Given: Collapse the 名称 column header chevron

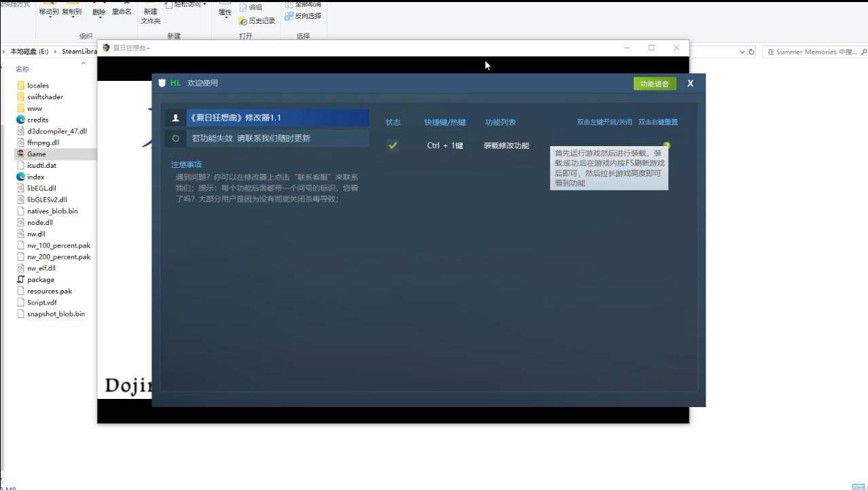Looking at the screenshot, I should (x=84, y=63).
